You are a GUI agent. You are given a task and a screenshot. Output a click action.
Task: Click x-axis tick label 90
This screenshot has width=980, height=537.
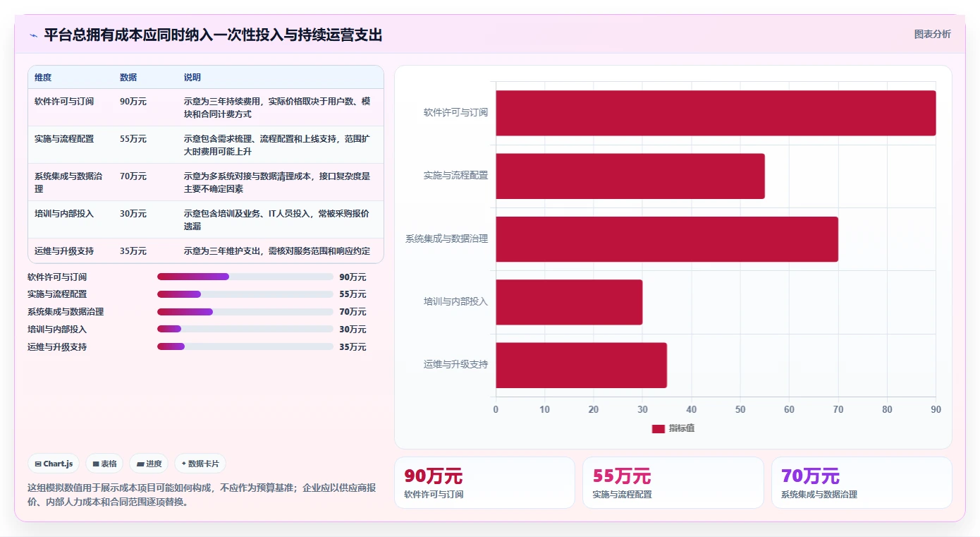point(936,410)
